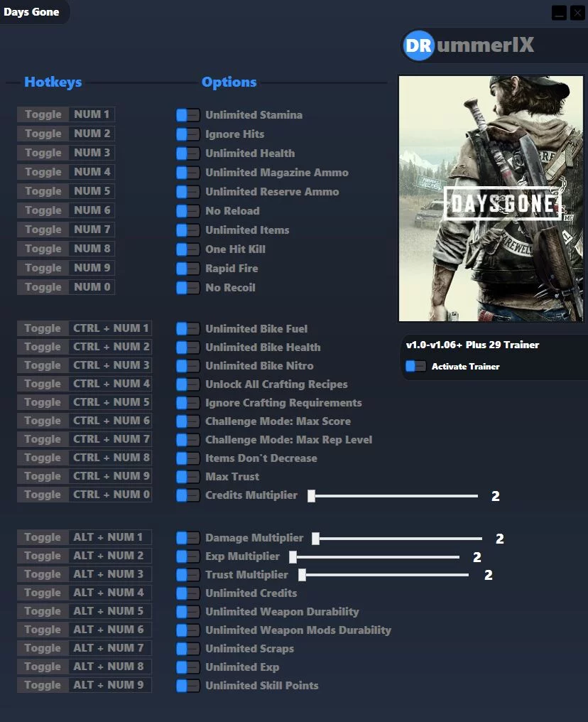588x722 pixels.
Task: Click the Damage Multiplier slider track
Action: [x=398, y=539]
